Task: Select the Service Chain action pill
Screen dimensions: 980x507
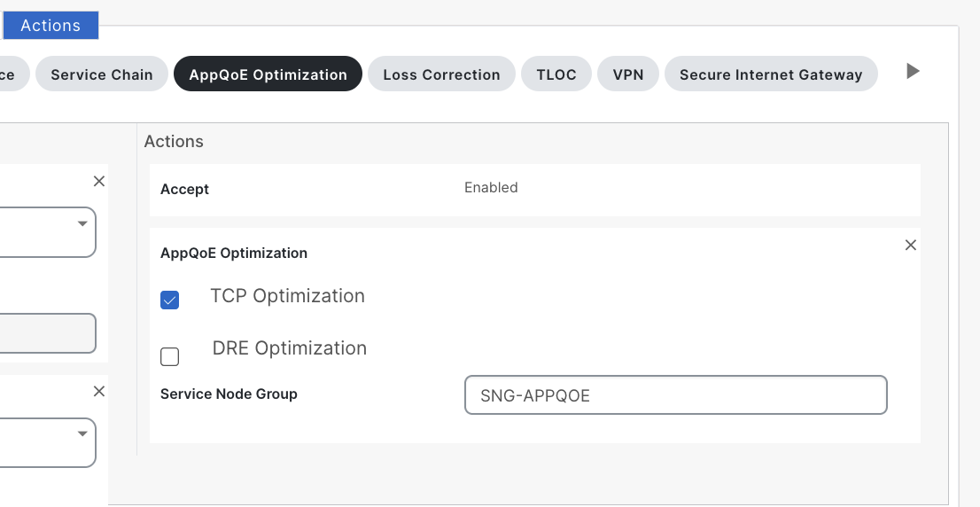Action: [x=102, y=74]
